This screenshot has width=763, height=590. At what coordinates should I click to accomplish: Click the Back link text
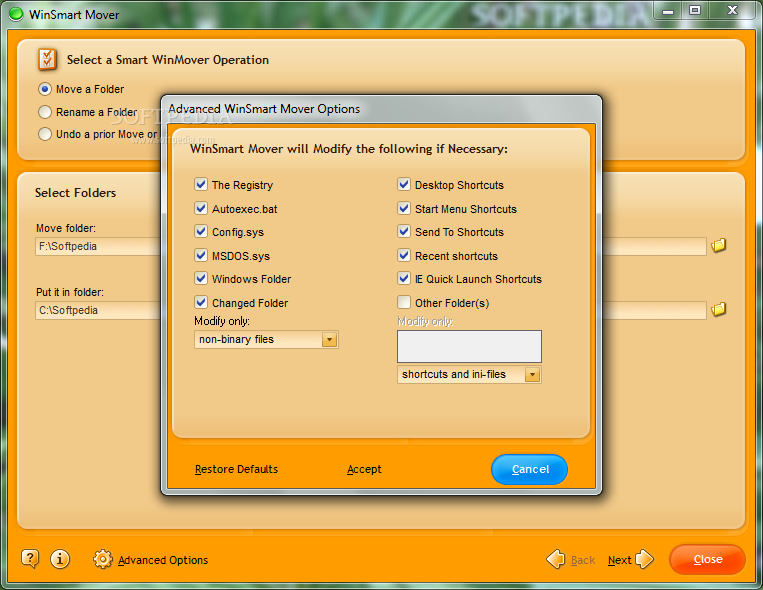click(x=583, y=560)
